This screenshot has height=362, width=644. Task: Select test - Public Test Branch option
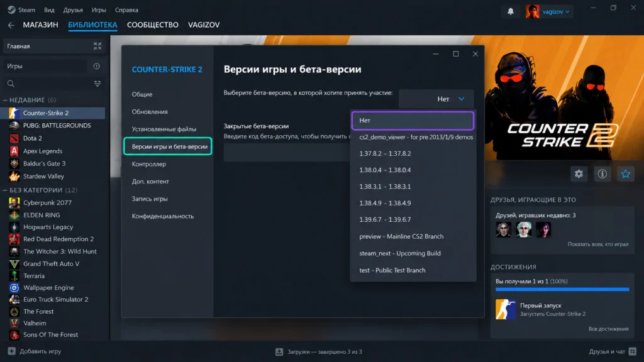414,270
